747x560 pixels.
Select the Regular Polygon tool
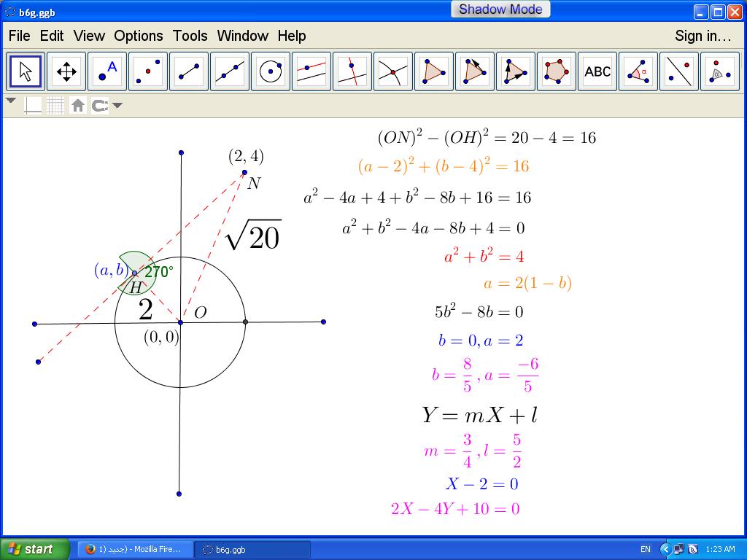(x=557, y=71)
